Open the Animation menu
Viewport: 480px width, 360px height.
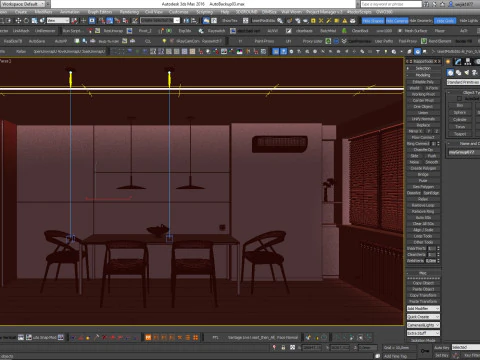(x=70, y=12)
